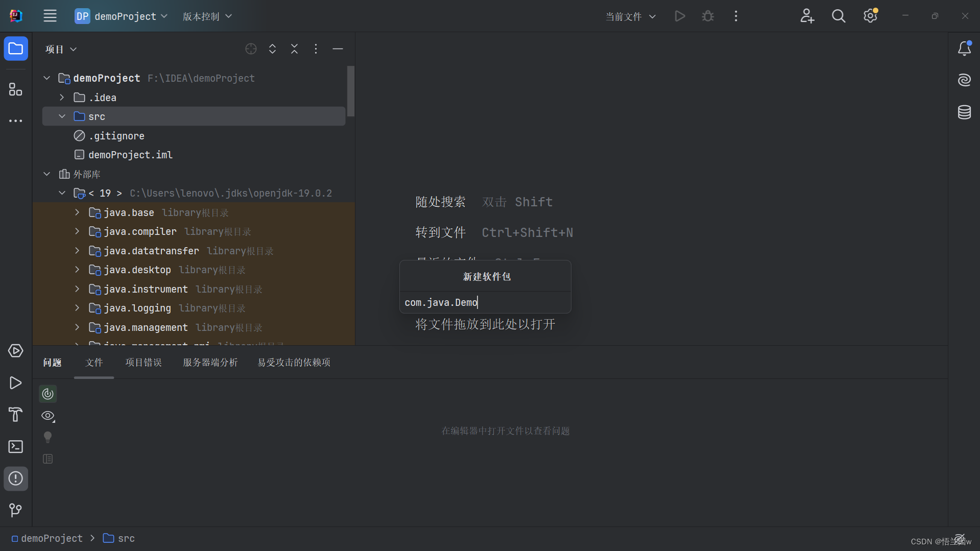Select the java.management library row
The image size is (980, 551).
click(x=194, y=327)
